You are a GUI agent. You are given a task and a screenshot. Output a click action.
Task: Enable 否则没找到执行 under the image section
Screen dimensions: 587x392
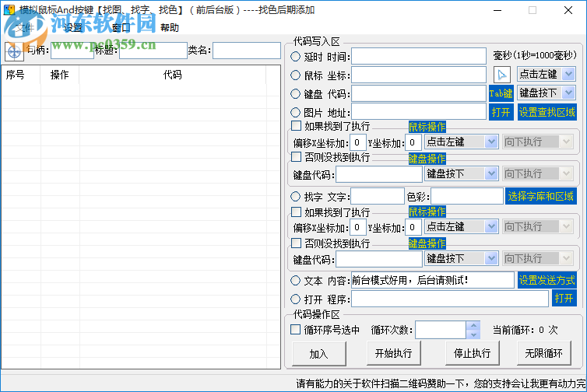[x=296, y=157]
